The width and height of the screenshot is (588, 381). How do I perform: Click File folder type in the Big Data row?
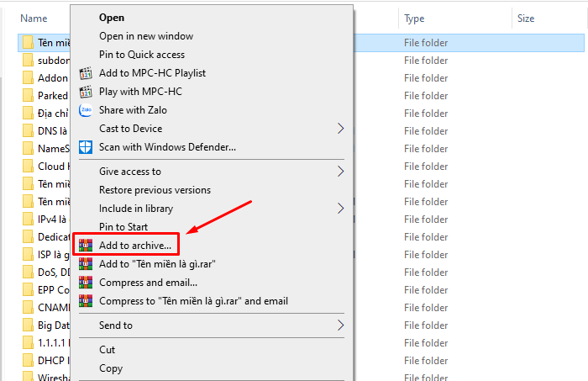tap(426, 325)
